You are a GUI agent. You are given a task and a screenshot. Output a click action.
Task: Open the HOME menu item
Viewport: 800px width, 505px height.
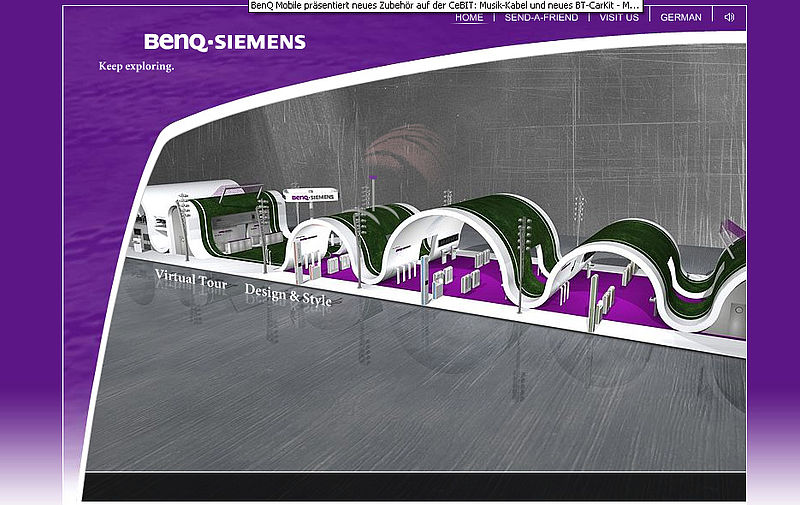click(x=468, y=17)
